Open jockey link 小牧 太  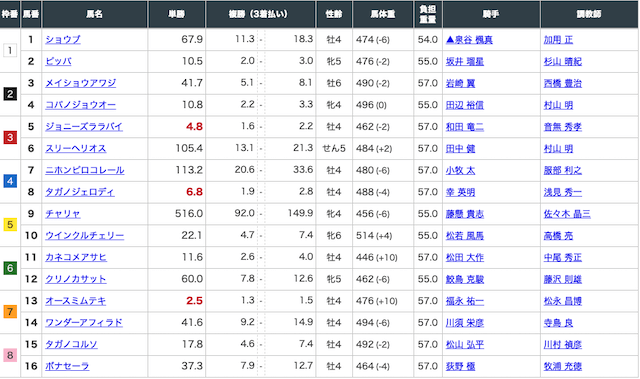(x=460, y=171)
